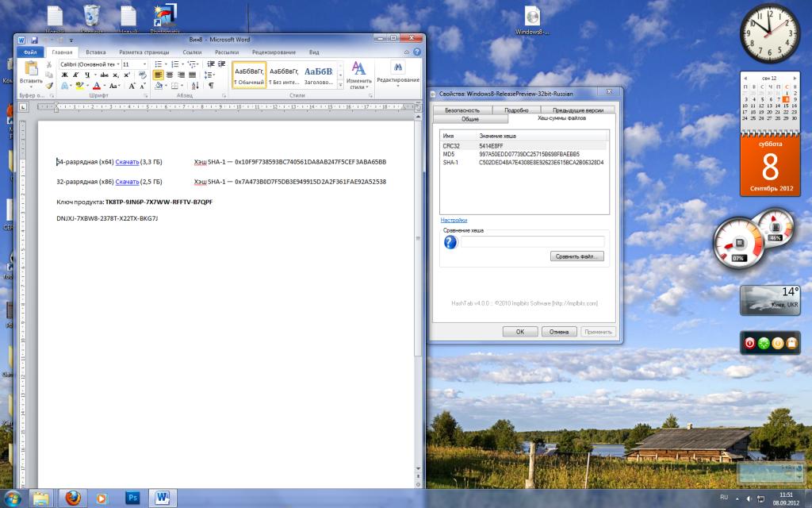The image size is (812, 508).
Task: Click the bulleted list icon
Action: (159, 64)
